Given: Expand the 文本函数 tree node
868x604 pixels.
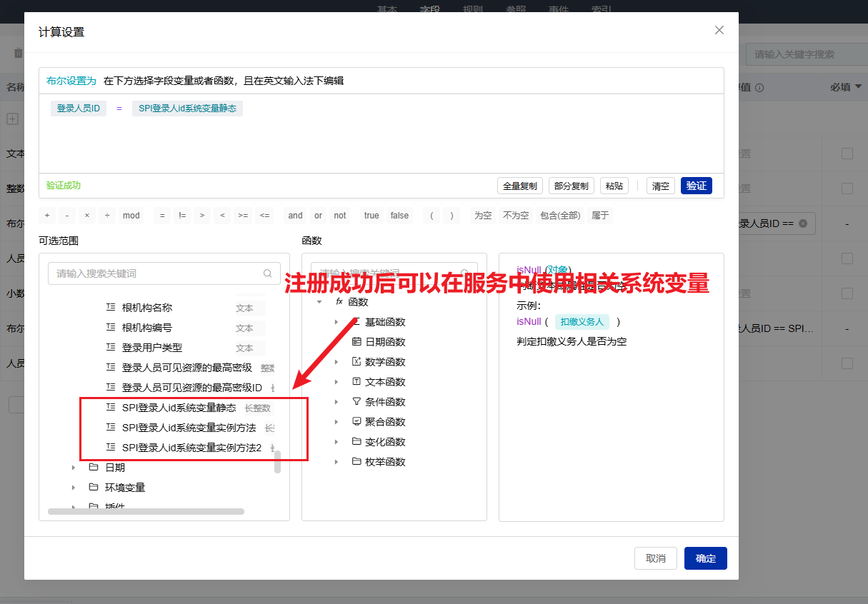Looking at the screenshot, I should tap(336, 382).
